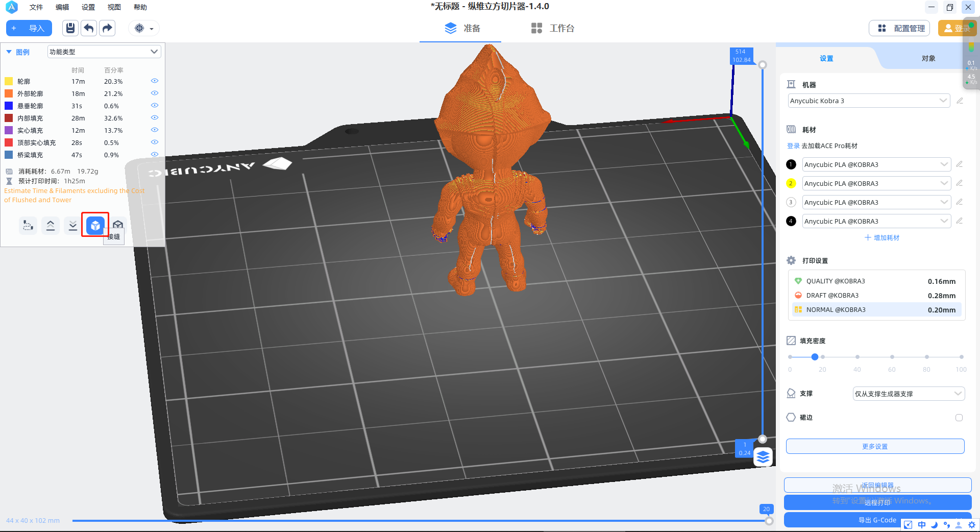Screen dimensions: 980x532
Task: Click the IME punctuation toggle icon
Action: [947, 525]
